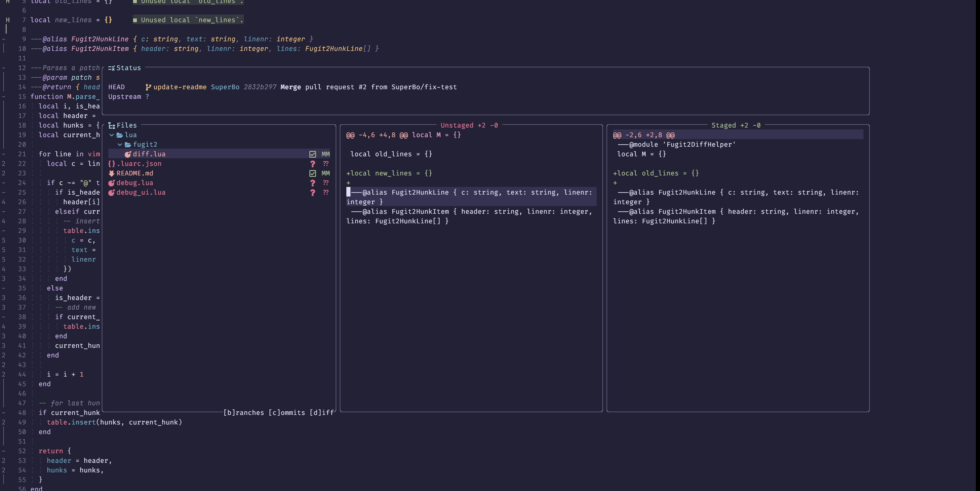Toggle the staged checkbox for README.md
This screenshot has height=491, width=980.
click(x=312, y=173)
